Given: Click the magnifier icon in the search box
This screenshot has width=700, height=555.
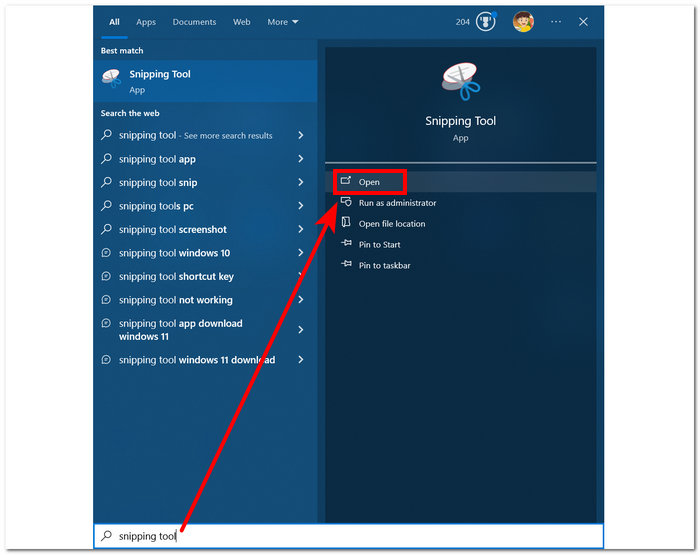Looking at the screenshot, I should click(x=106, y=536).
